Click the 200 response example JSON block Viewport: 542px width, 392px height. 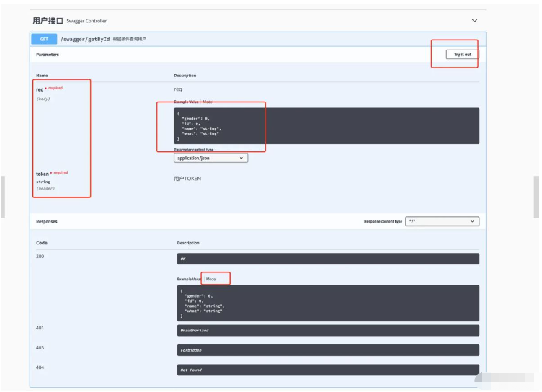click(x=327, y=303)
